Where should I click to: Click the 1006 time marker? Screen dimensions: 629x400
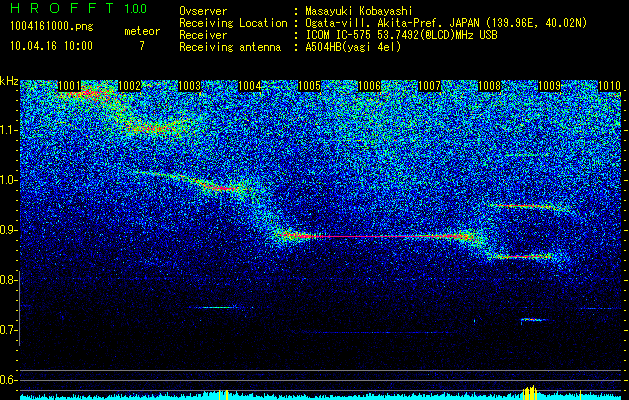(369, 86)
